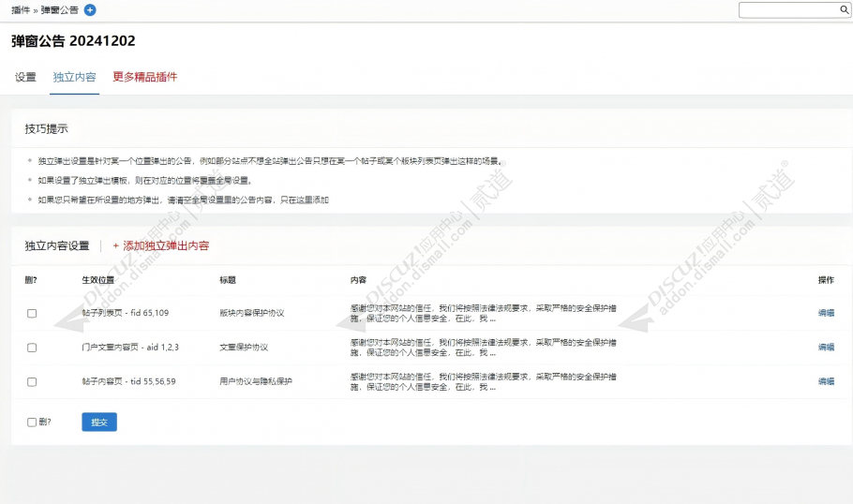Click the content text in 帖子内容页 row
Image resolution: width=853 pixels, height=504 pixels.
pyautogui.click(x=483, y=381)
